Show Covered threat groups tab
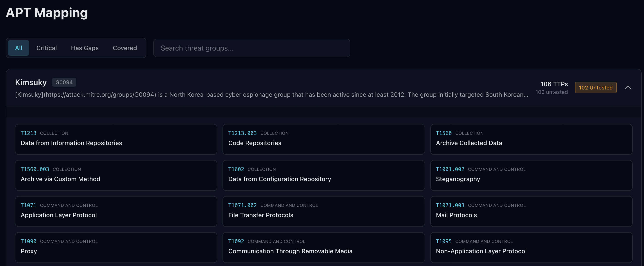 pyautogui.click(x=125, y=48)
